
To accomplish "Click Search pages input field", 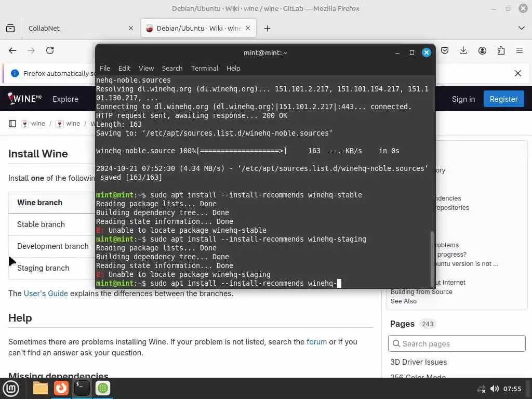I will (x=457, y=344).
